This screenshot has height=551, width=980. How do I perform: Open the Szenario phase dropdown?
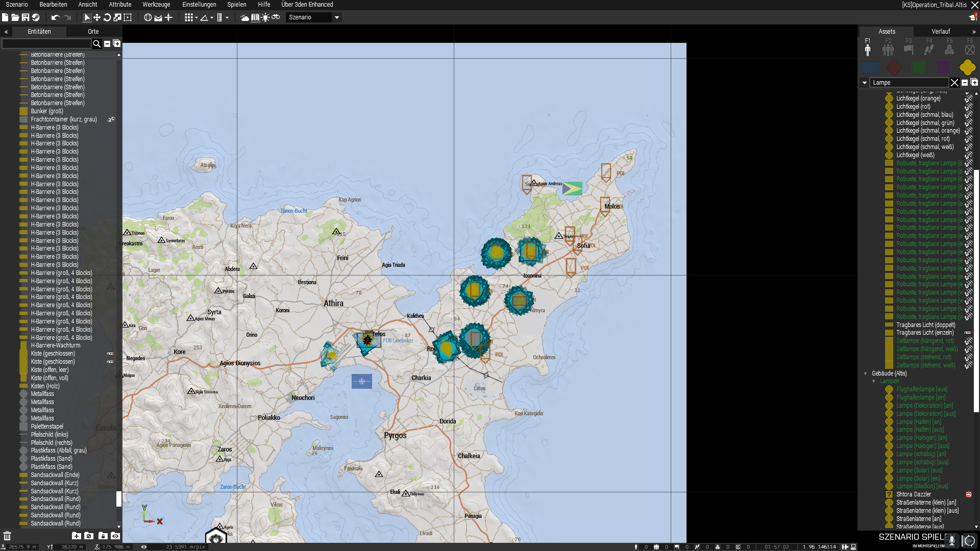click(x=337, y=17)
